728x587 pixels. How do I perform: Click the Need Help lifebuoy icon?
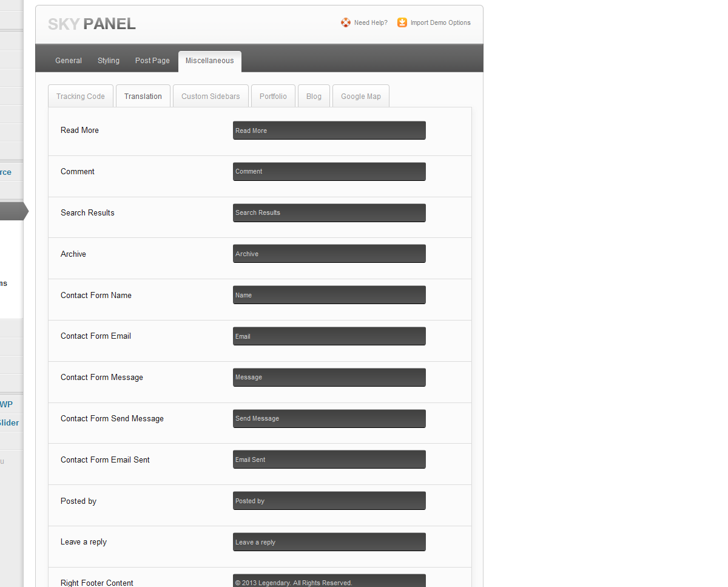[346, 22]
